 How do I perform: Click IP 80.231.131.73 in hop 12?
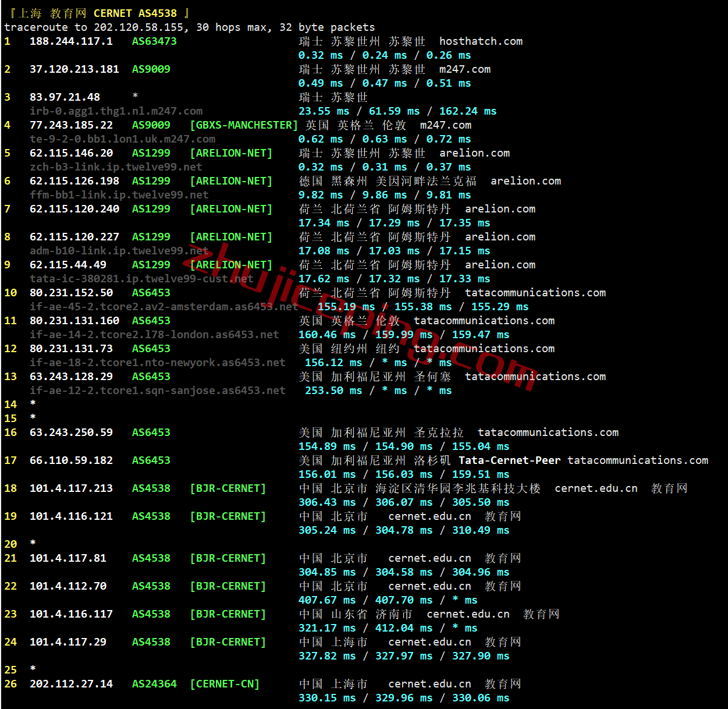click(71, 349)
